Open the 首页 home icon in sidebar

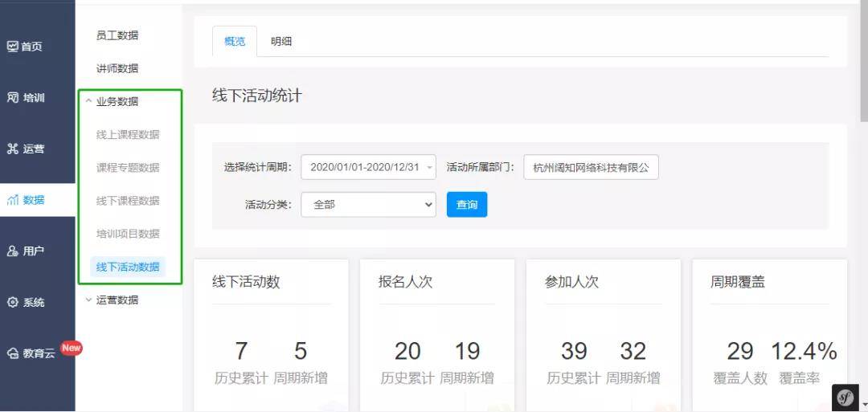click(13, 47)
